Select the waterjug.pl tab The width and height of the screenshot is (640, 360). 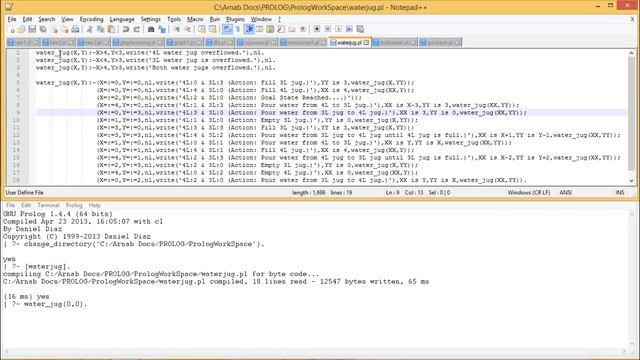(350, 42)
